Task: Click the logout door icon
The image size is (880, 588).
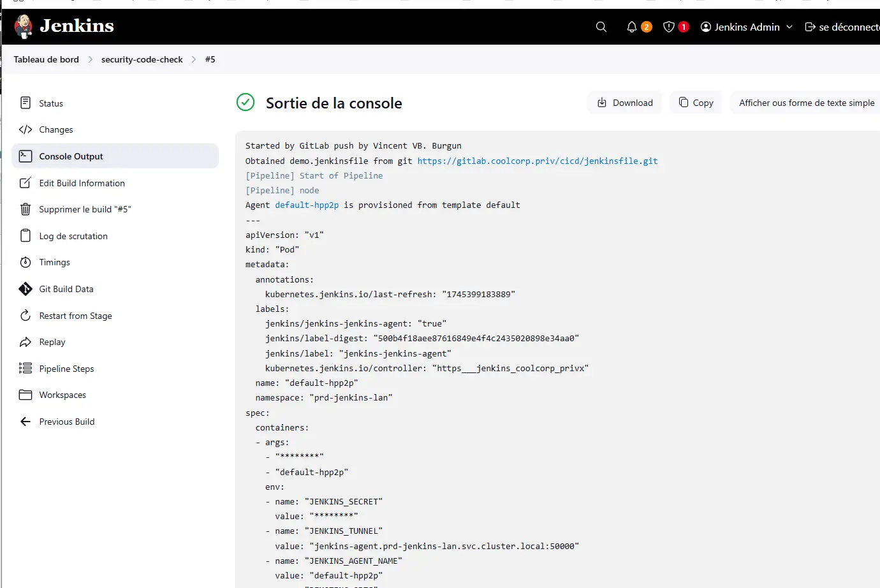Action: pos(810,27)
